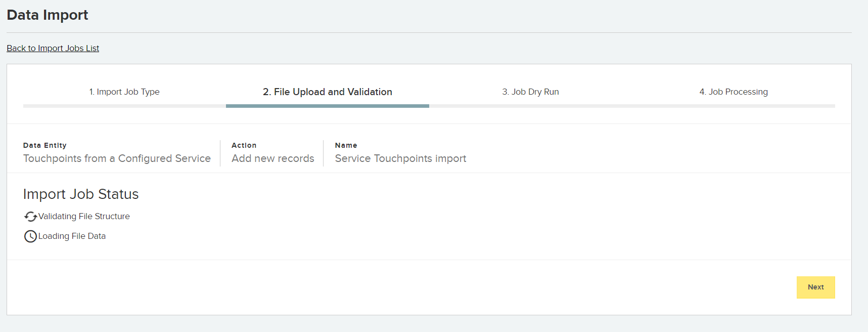Image resolution: width=868 pixels, height=332 pixels.
Task: Click the Service Touchpoints import name value
Action: click(x=400, y=158)
